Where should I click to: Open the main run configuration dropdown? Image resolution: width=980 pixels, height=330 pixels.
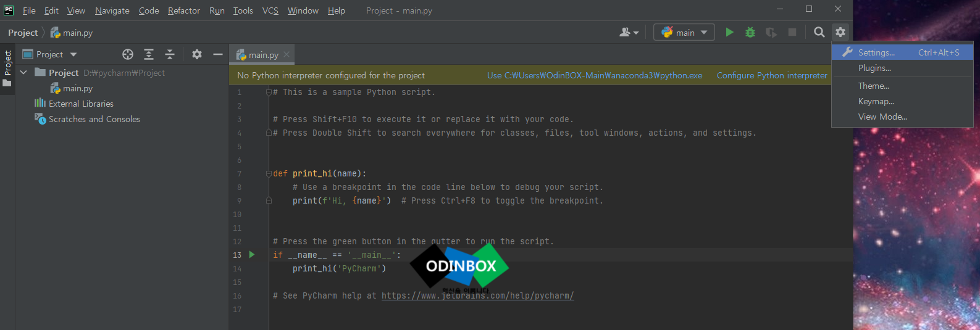[684, 32]
